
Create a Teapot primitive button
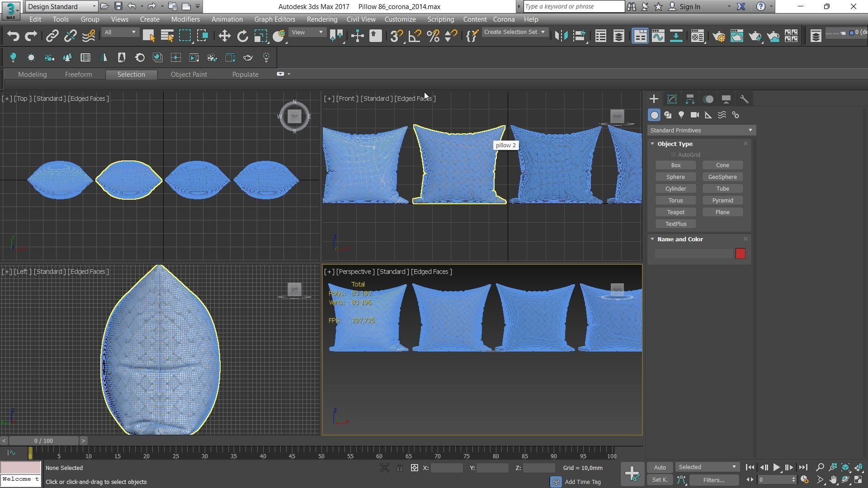(x=675, y=212)
